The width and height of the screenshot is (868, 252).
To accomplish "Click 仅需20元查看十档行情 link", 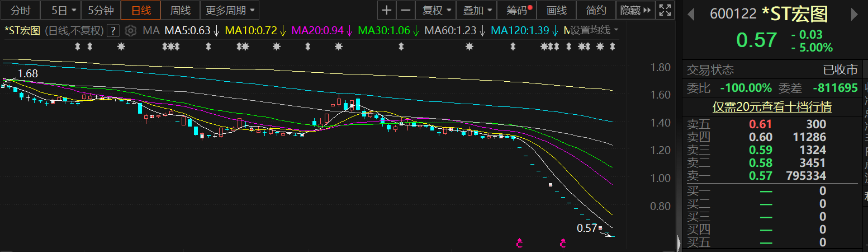I will pyautogui.click(x=772, y=106).
